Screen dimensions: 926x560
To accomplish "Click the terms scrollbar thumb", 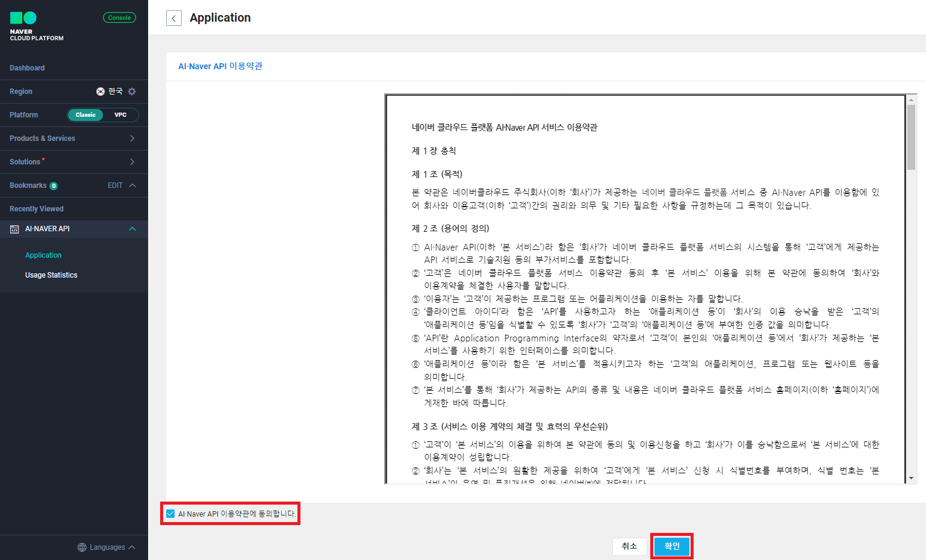I will point(912,137).
